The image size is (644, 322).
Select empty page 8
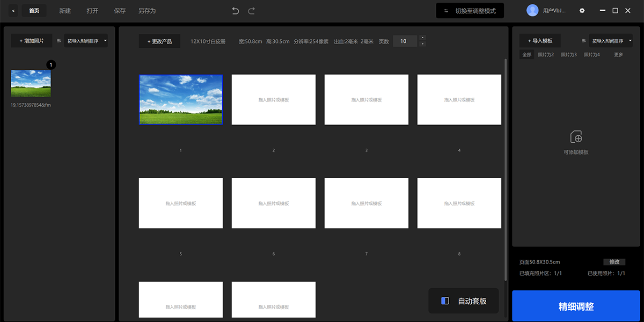click(459, 203)
